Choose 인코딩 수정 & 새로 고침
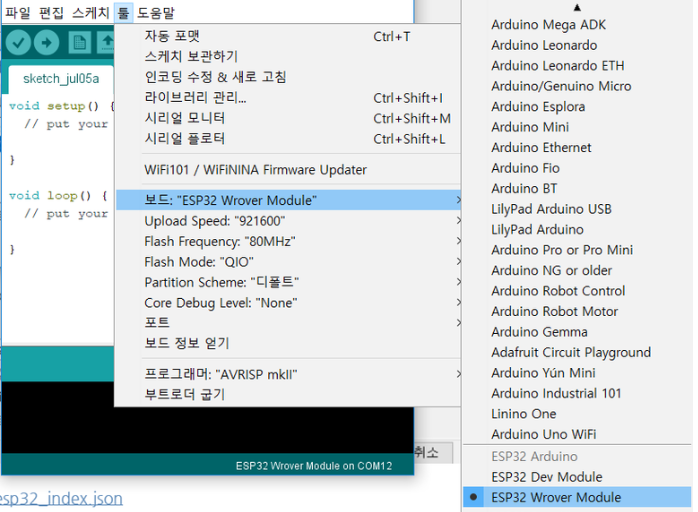This screenshot has height=512, width=698. tap(288, 77)
